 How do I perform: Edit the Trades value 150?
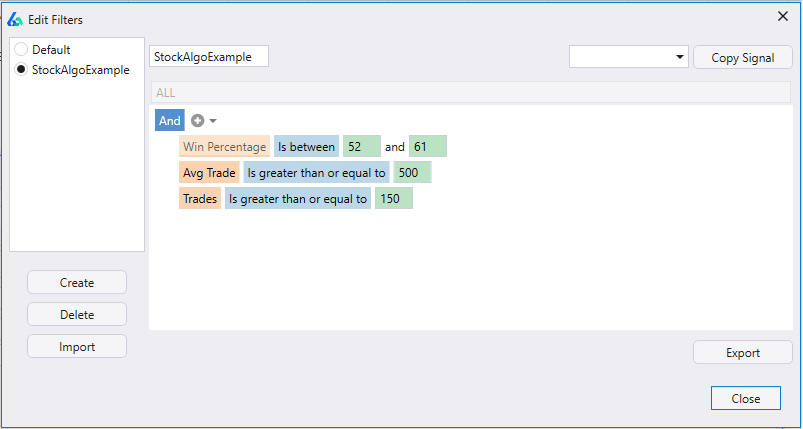(393, 199)
